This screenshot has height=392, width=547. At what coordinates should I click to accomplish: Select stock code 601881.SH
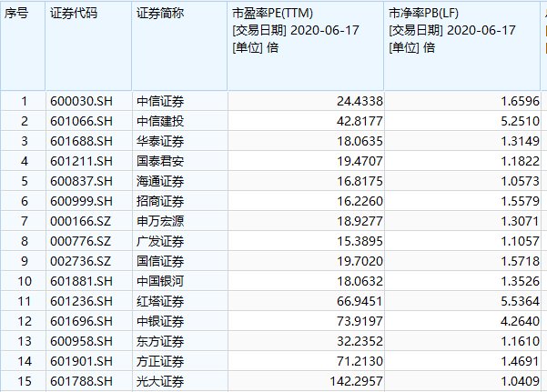point(81,281)
